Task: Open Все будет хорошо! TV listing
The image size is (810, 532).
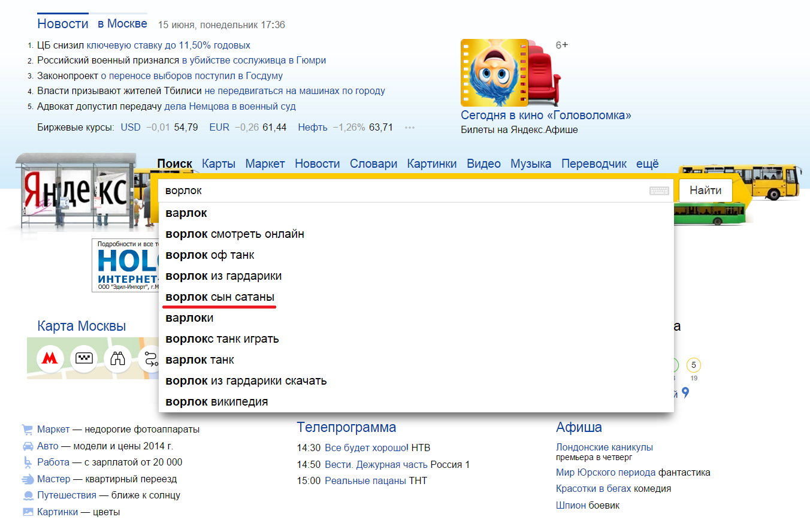Action: pyautogui.click(x=367, y=448)
